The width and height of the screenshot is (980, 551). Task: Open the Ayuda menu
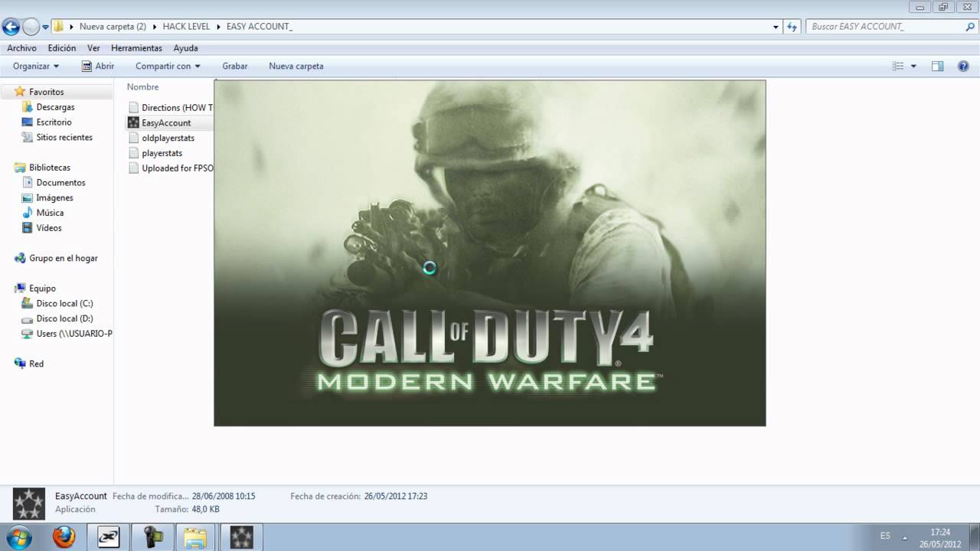point(185,48)
